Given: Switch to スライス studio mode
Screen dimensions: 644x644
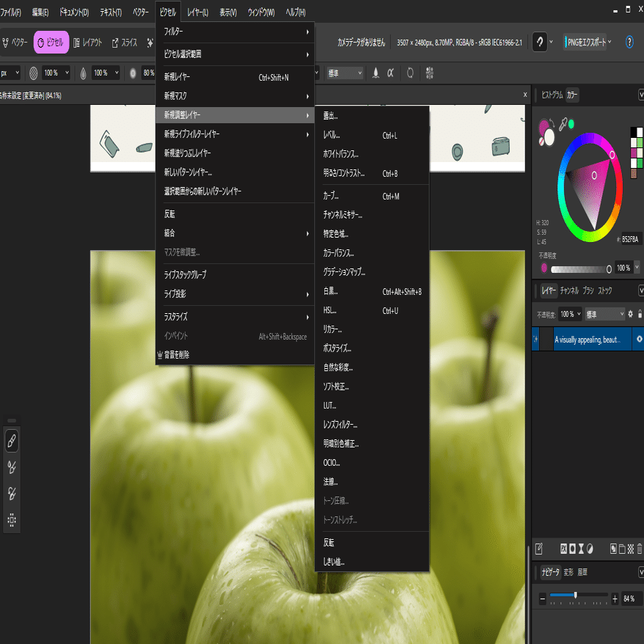Looking at the screenshot, I should pos(125,43).
